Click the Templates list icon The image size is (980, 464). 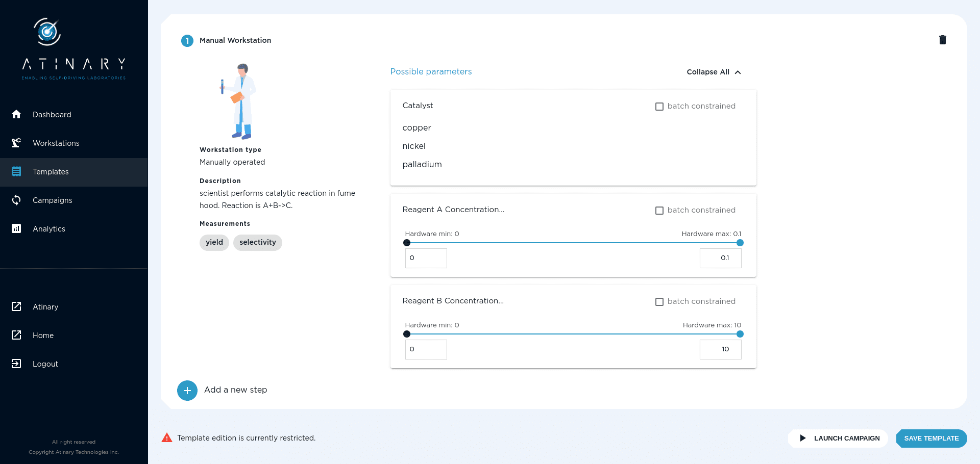16,171
